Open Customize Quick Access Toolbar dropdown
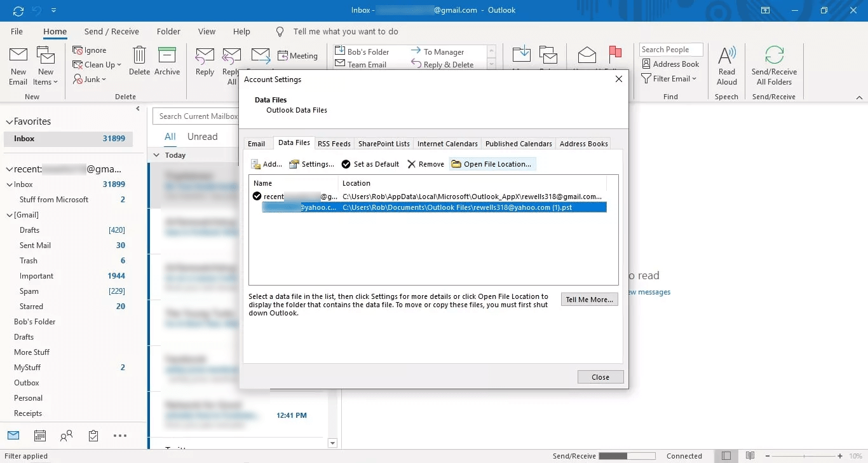Screen dimensions: 868x463 click(53, 10)
